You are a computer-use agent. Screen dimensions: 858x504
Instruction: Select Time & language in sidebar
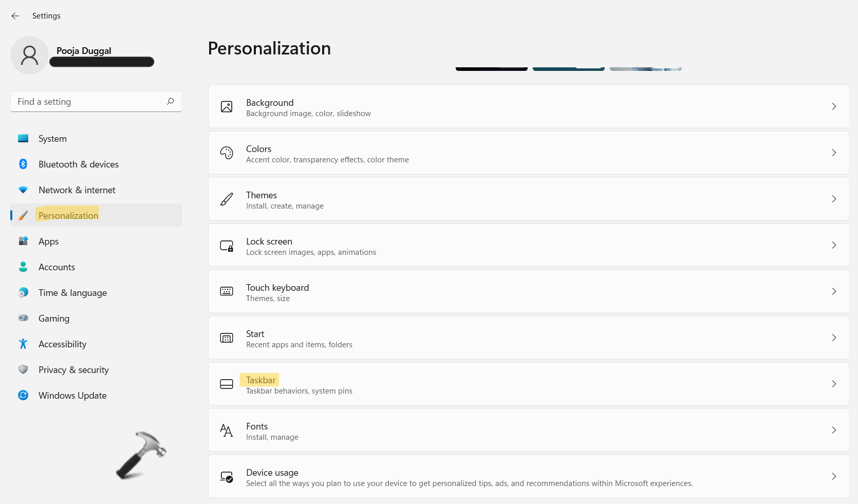[x=72, y=293]
